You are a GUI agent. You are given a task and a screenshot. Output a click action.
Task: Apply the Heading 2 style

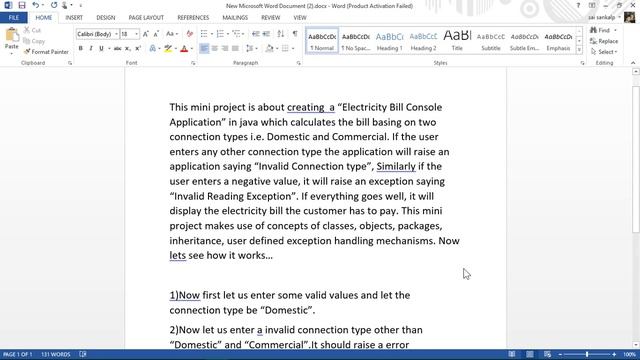pyautogui.click(x=423, y=41)
